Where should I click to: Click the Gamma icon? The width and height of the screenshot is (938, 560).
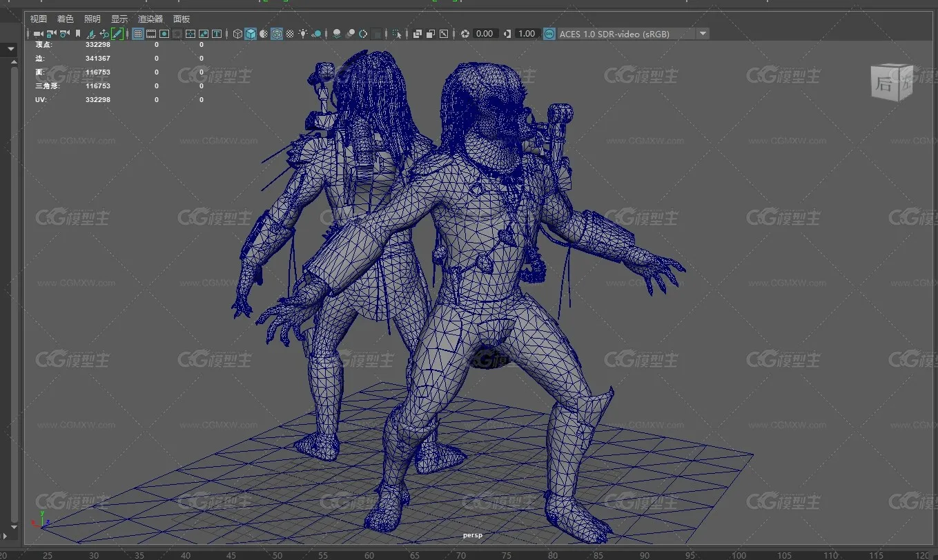point(507,34)
